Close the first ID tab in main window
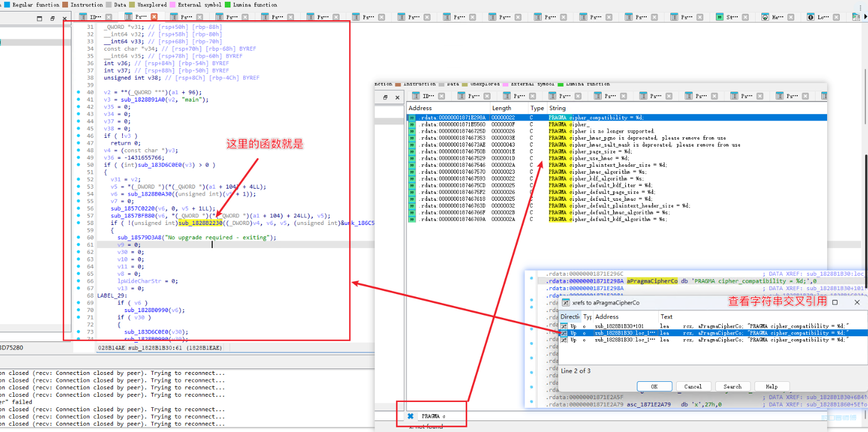The image size is (868, 432). click(109, 17)
